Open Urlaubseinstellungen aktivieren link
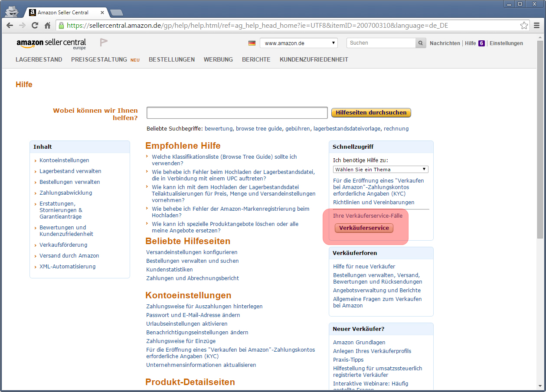 click(187, 323)
